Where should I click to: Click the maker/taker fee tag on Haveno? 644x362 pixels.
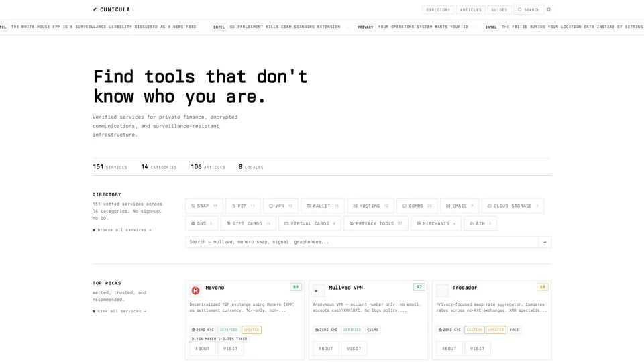219,339
